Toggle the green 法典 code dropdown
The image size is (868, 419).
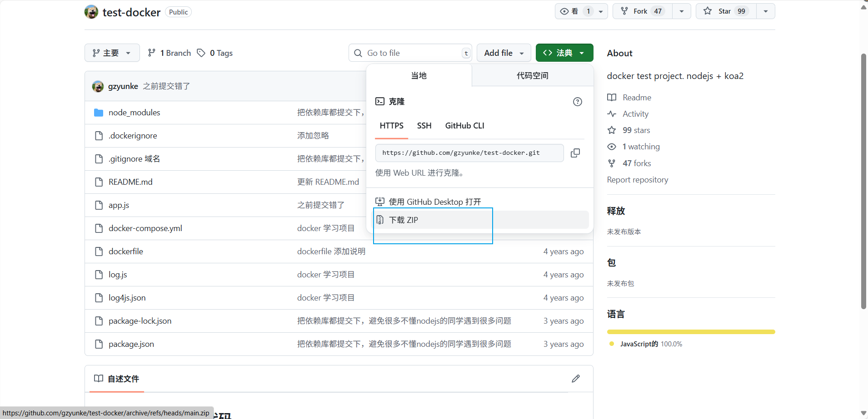coord(564,53)
